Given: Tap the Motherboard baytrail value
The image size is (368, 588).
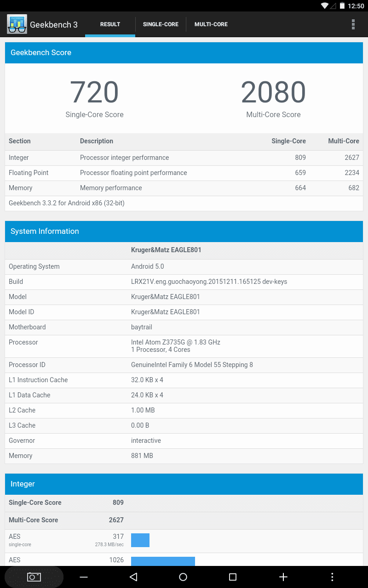Looking at the screenshot, I should [x=142, y=327].
